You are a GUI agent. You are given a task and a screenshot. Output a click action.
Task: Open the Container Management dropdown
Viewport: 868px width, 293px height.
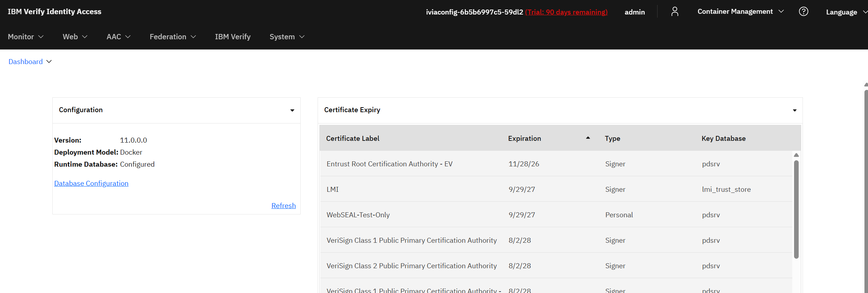(741, 12)
